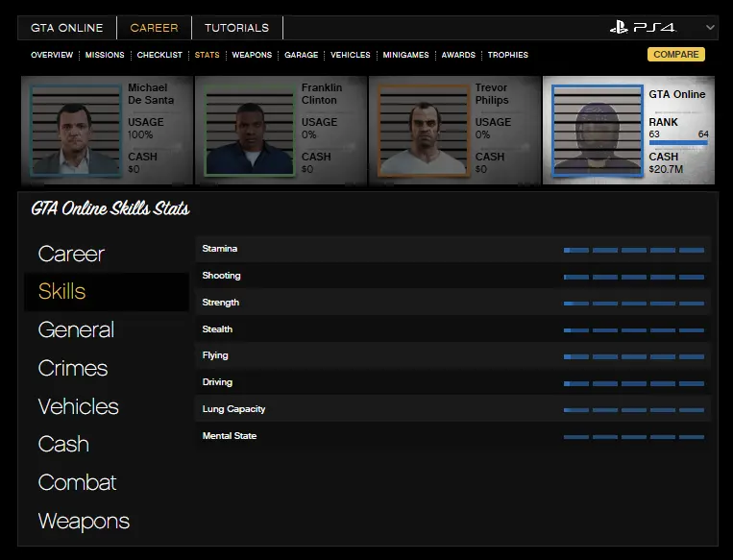This screenshot has width=733, height=560.
Task: Open the TROPHIES page
Action: (507, 55)
